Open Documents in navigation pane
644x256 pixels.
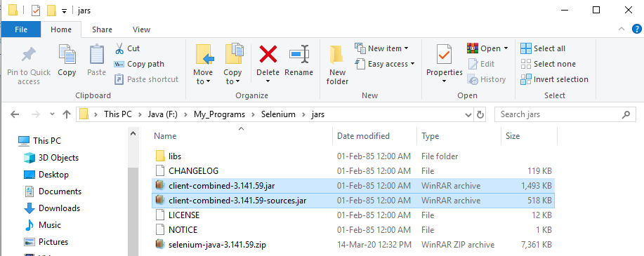coord(53,191)
